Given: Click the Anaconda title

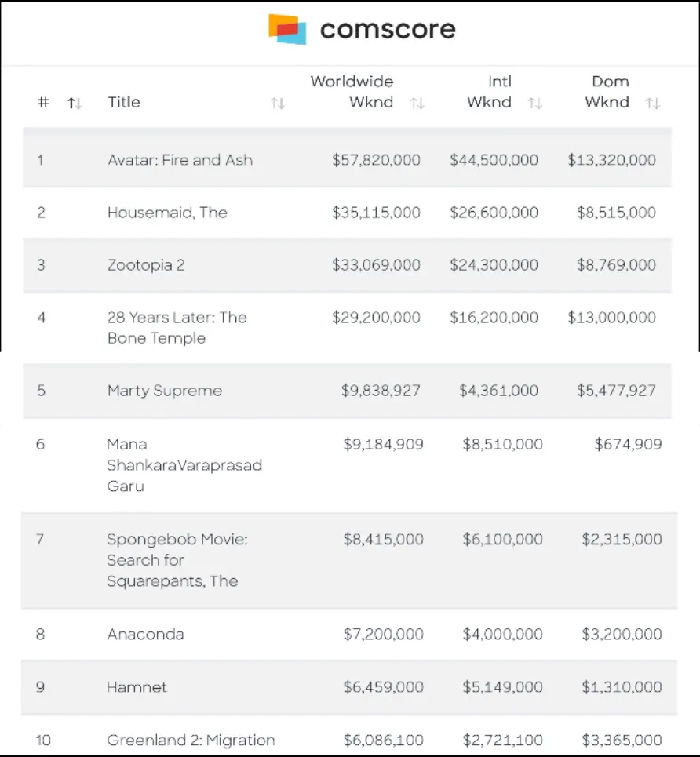Looking at the screenshot, I should pyautogui.click(x=146, y=634).
